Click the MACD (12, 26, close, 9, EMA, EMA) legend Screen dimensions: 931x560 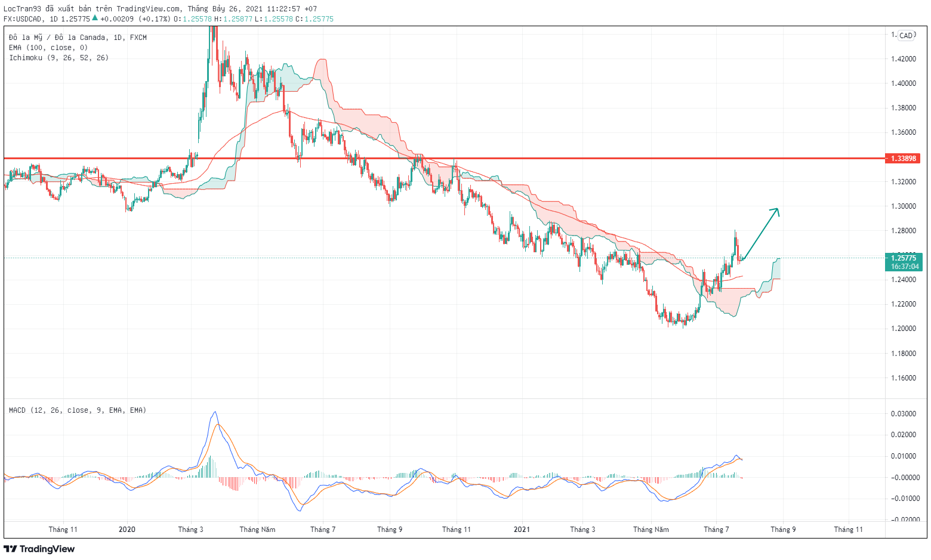click(78, 410)
